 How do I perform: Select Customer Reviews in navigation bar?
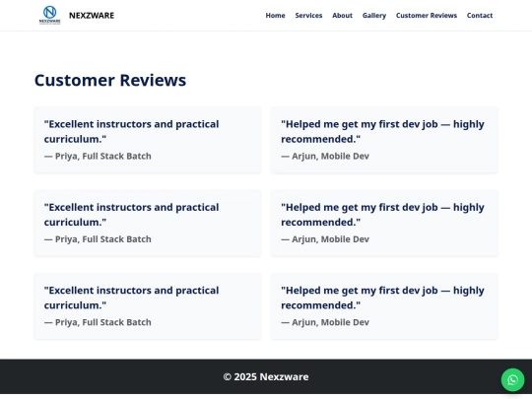coord(427,16)
